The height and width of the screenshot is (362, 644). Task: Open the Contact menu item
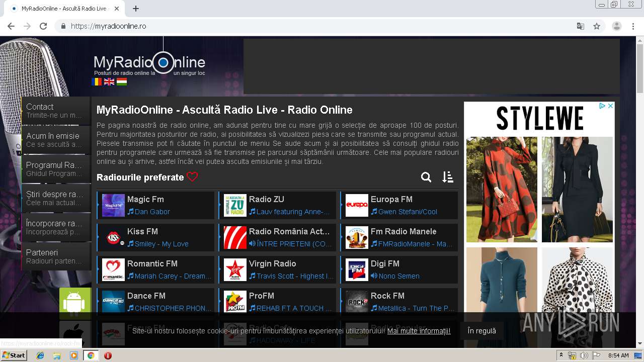[x=56, y=111]
